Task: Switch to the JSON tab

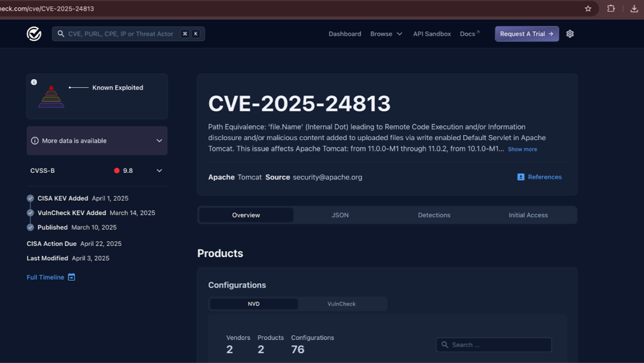Action: pos(340,215)
